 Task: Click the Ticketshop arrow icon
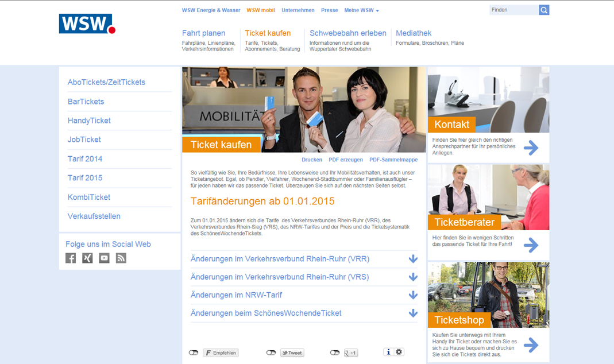pos(531,345)
